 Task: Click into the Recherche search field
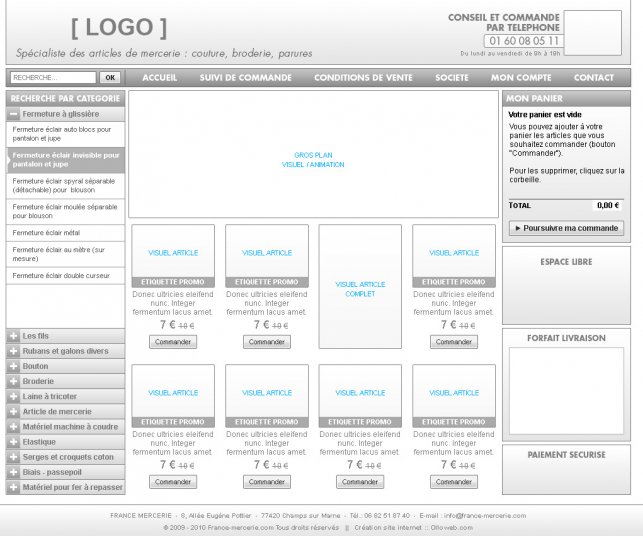[52, 78]
